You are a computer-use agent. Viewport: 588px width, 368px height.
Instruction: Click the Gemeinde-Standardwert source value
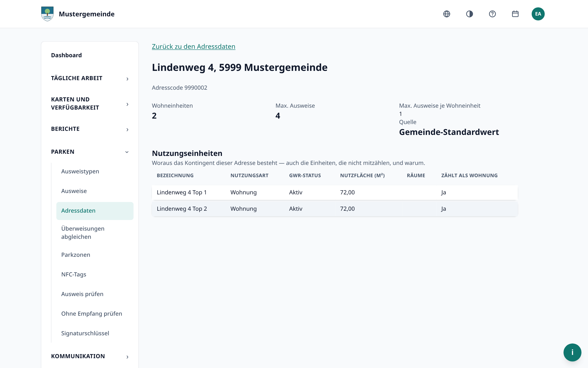449,132
